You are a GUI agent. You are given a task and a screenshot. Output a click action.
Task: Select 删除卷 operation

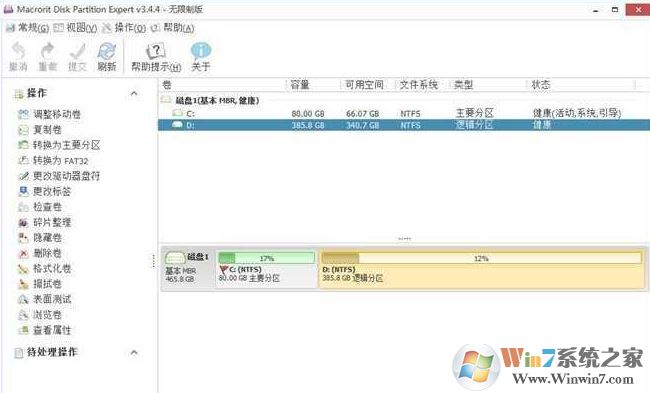40,253
